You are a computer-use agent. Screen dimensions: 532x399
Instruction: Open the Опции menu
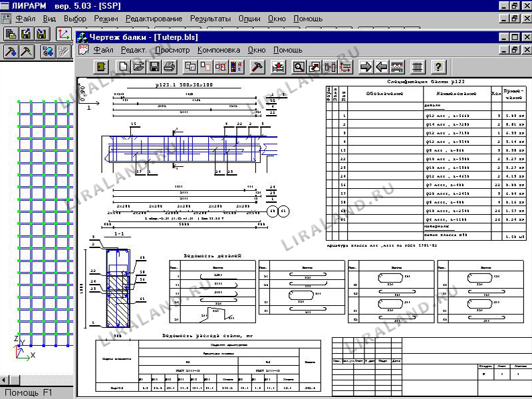(x=249, y=19)
